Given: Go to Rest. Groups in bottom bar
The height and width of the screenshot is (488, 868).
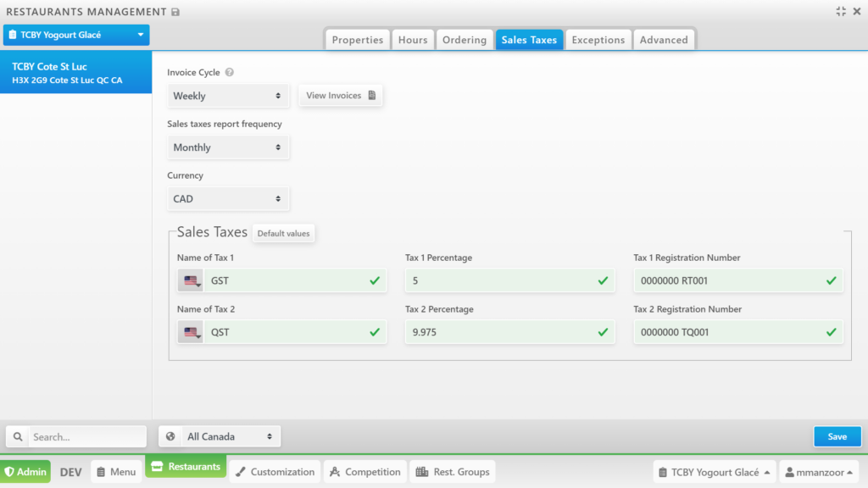Looking at the screenshot, I should pos(453,472).
